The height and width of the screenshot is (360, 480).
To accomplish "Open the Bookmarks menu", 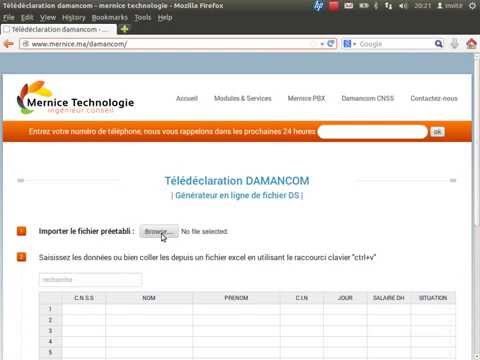I will (110, 18).
